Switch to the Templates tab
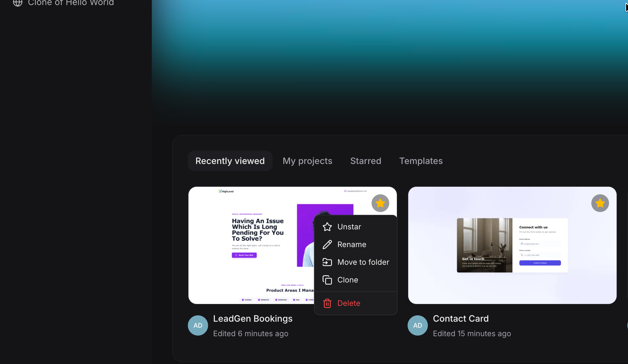Screen dimensions: 628x364 pos(421,161)
